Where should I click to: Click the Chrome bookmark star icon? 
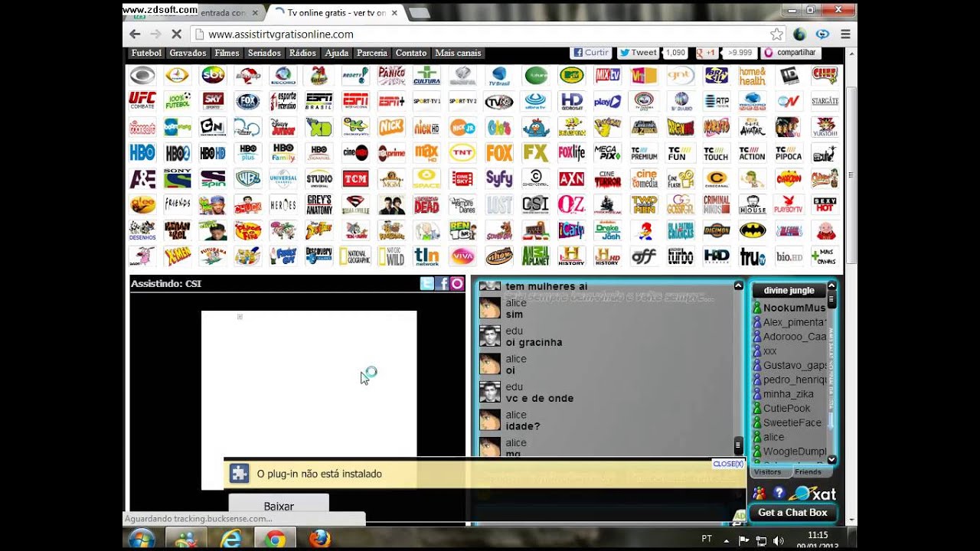pos(776,34)
